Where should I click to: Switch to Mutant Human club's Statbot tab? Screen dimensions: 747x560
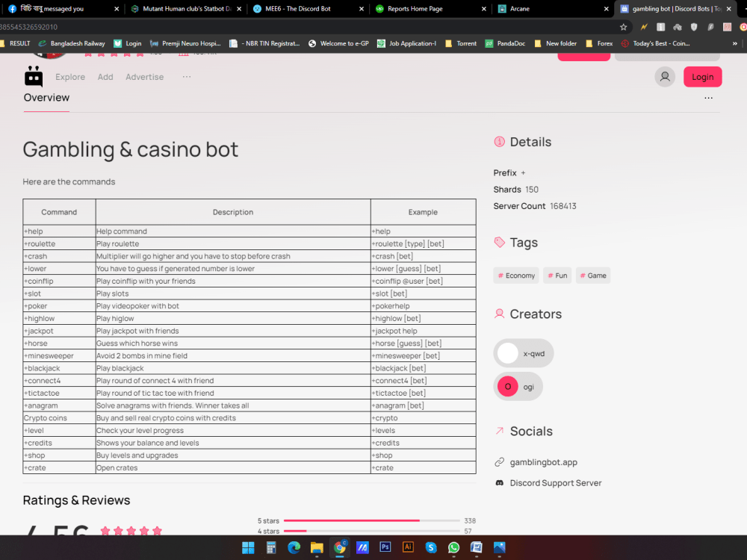(x=187, y=8)
